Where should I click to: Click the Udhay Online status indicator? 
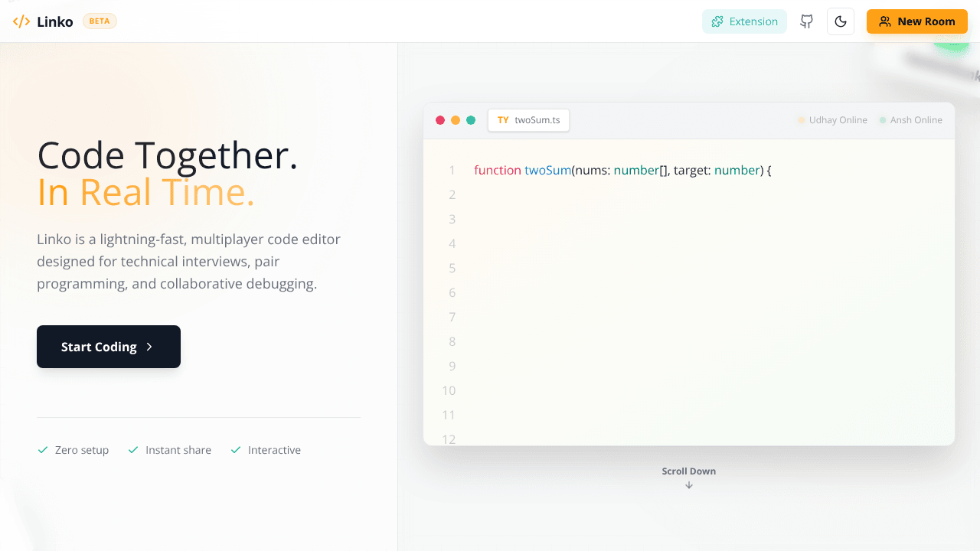click(833, 120)
